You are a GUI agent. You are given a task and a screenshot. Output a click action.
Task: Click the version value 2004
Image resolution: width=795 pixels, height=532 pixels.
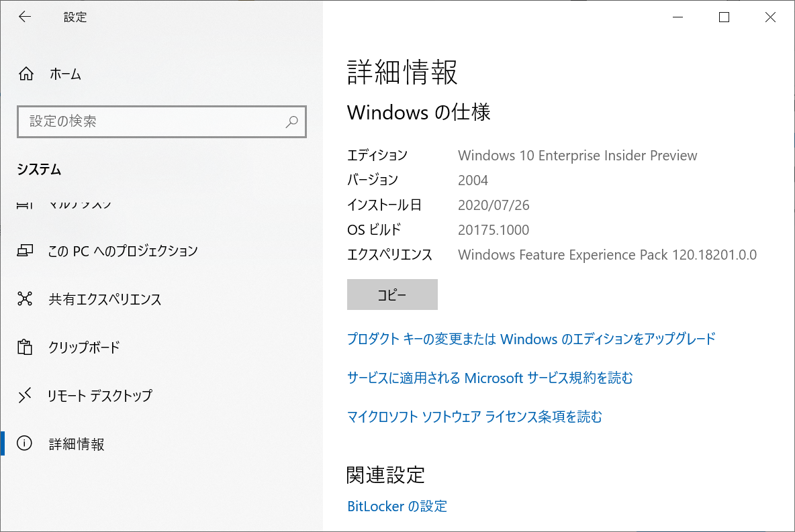473,180
